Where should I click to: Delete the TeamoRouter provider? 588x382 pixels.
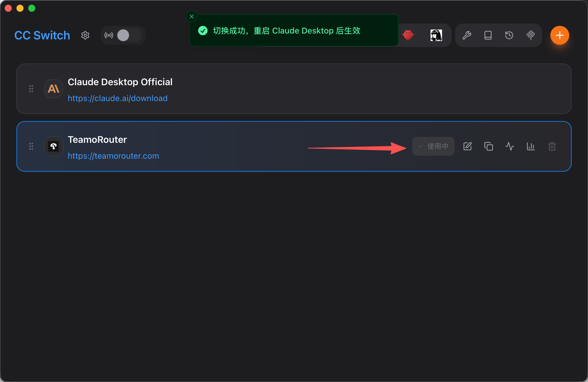point(552,146)
